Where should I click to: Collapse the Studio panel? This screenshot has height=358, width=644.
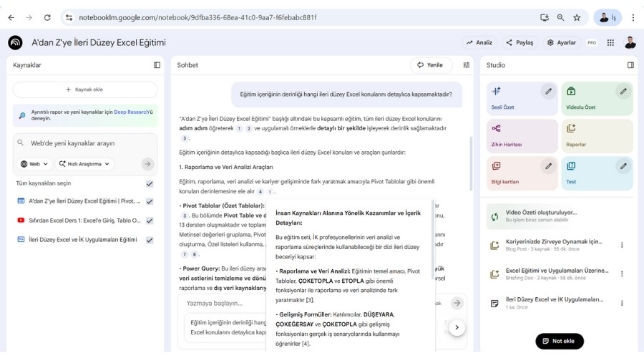(x=630, y=65)
